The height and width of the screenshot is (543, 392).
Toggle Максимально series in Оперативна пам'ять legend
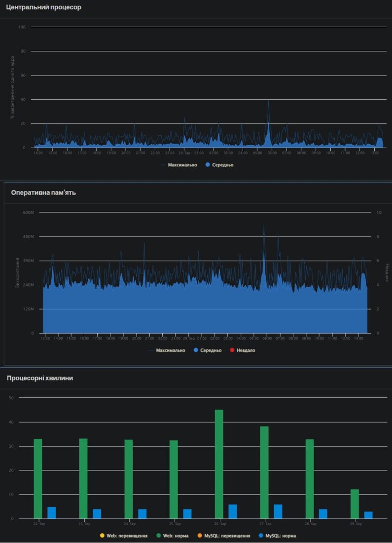click(x=167, y=350)
